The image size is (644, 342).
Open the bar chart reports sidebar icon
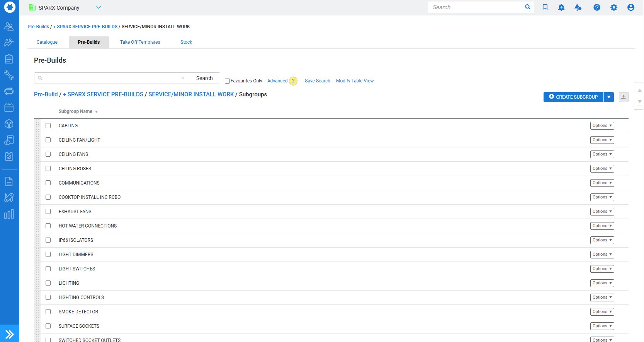9,214
